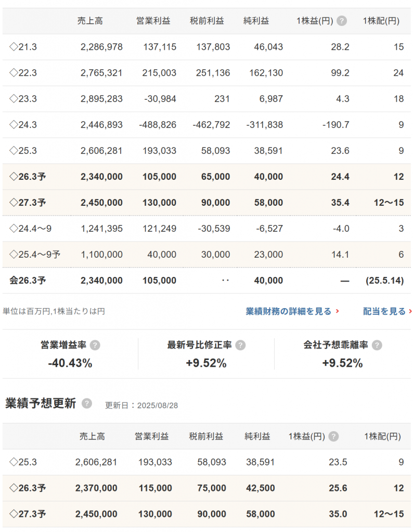Click date value (25.5.14)
Viewport: 413px width, 532px height.
[385, 281]
